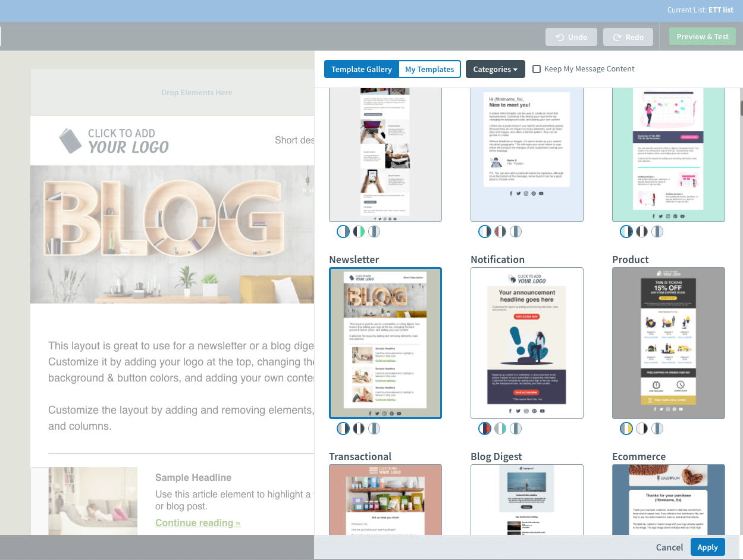The width and height of the screenshot is (743, 560).
Task: Open the Categories dropdown
Action: tap(496, 69)
